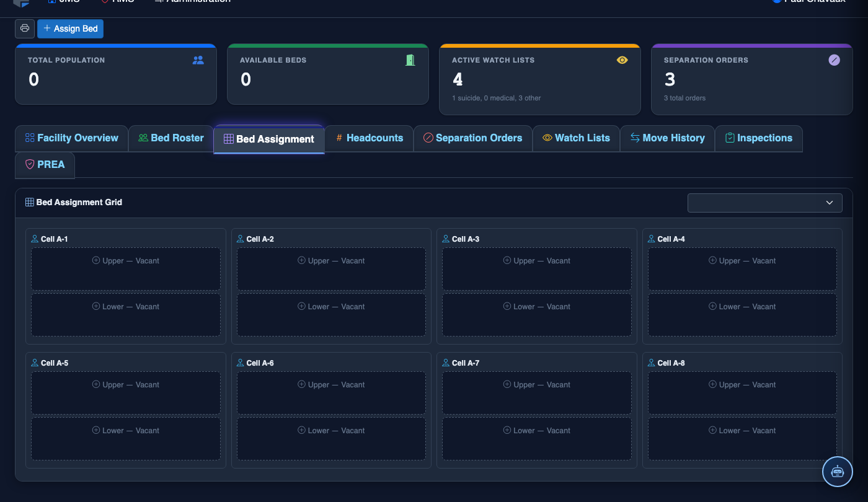The image size is (868, 502).
Task: Click the '1 suicide, 0 medical, 3 other' text
Action: point(496,98)
